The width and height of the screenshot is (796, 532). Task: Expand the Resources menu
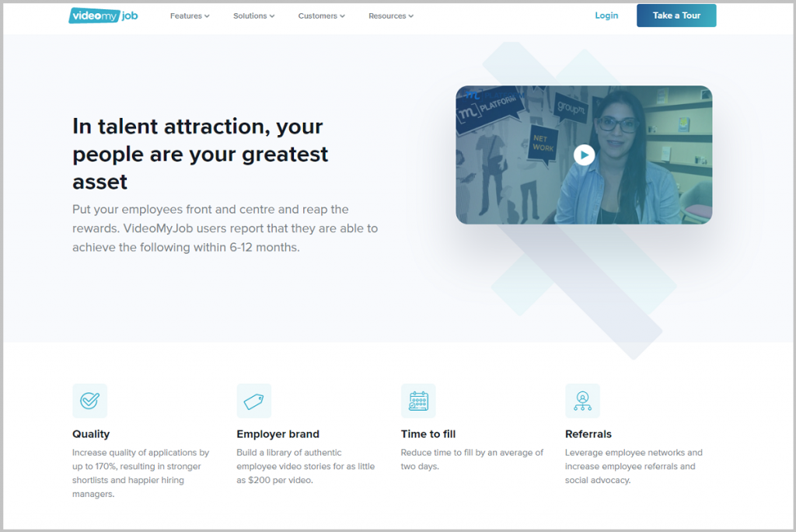pyautogui.click(x=387, y=16)
